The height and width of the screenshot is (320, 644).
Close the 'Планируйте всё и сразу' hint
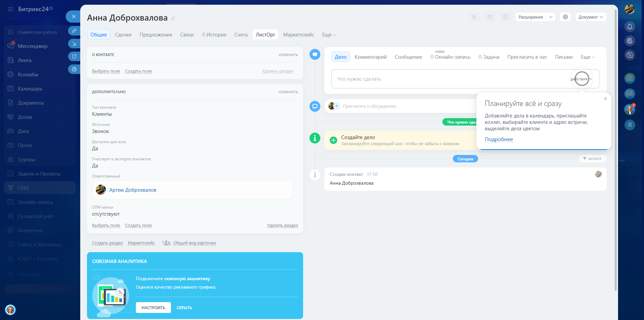click(x=605, y=99)
